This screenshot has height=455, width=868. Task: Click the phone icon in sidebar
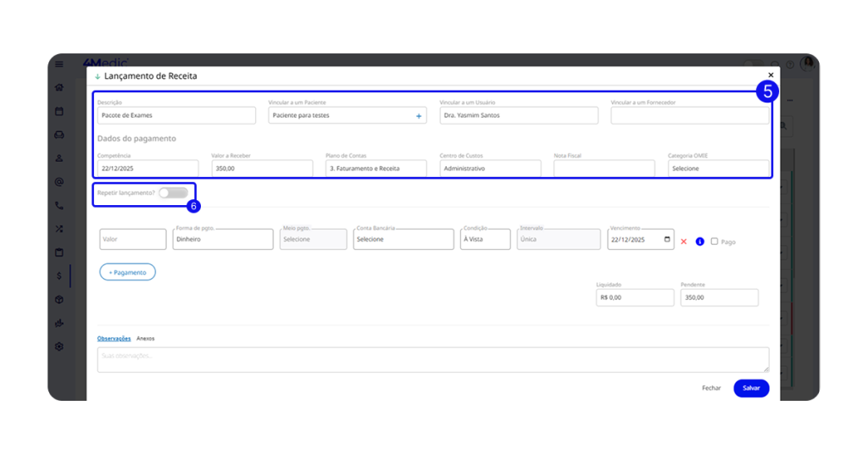tap(59, 205)
